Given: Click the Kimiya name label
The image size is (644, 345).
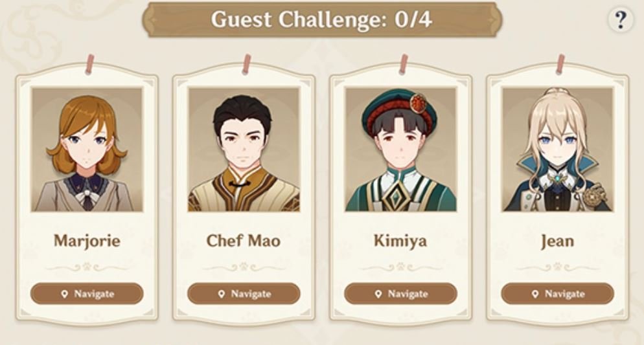Looking at the screenshot, I should (400, 240).
